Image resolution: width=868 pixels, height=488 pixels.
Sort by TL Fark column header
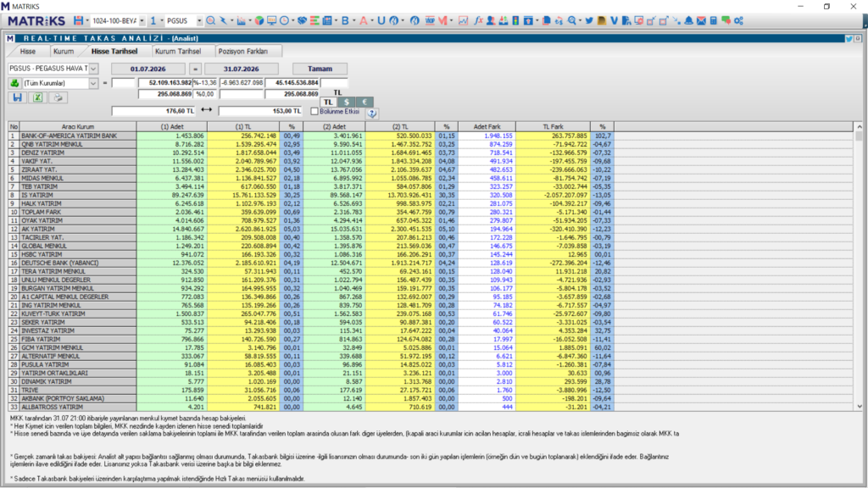click(553, 127)
